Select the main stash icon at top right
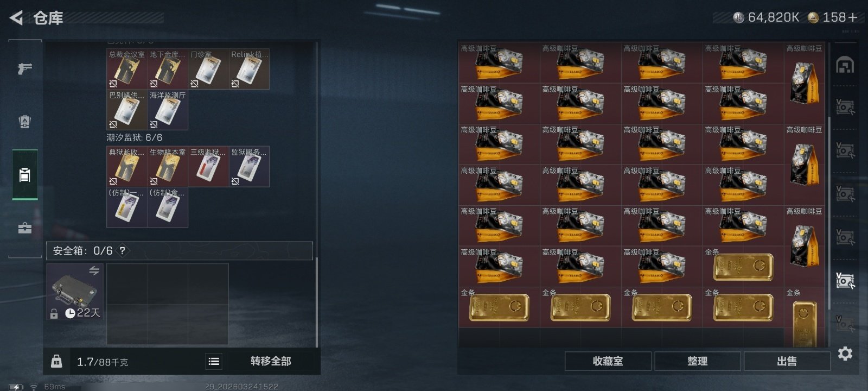Screen dimensions: 868x391 coord(845,65)
